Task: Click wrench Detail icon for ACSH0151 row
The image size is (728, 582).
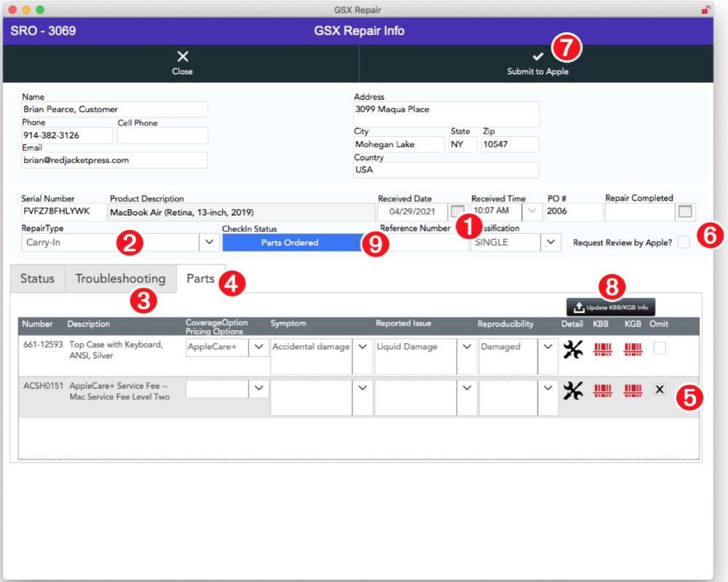Action: 573,391
